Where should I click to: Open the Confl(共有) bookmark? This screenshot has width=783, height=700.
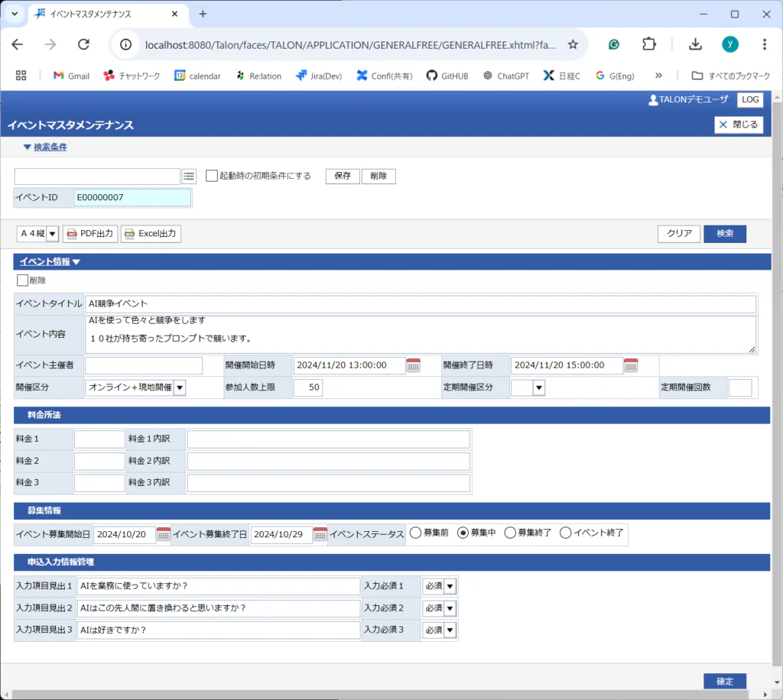point(385,76)
